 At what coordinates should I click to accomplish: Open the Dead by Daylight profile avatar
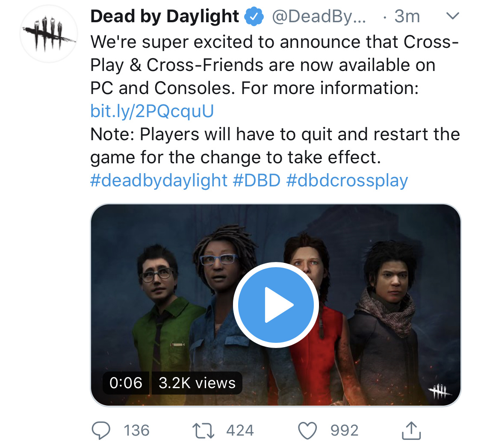click(x=49, y=34)
